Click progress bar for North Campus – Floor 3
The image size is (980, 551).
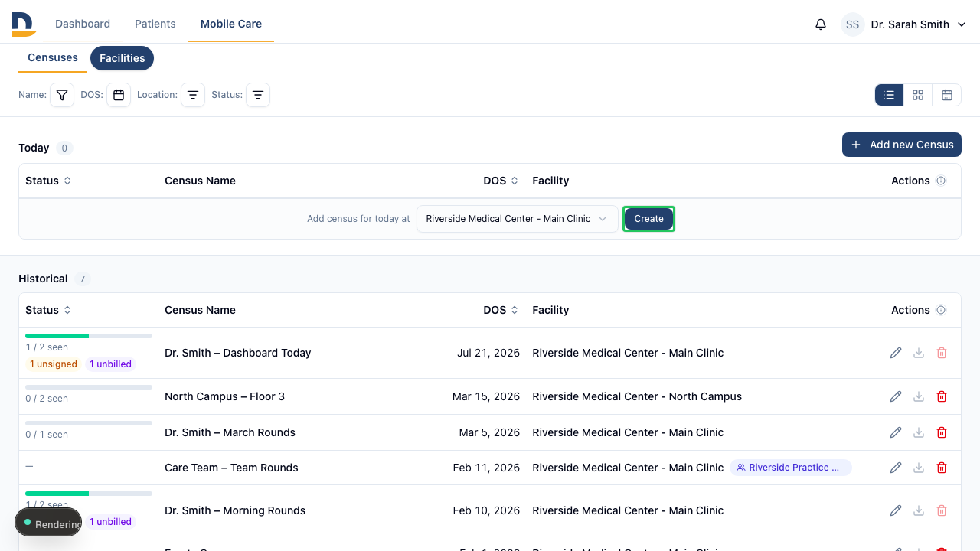[89, 387]
